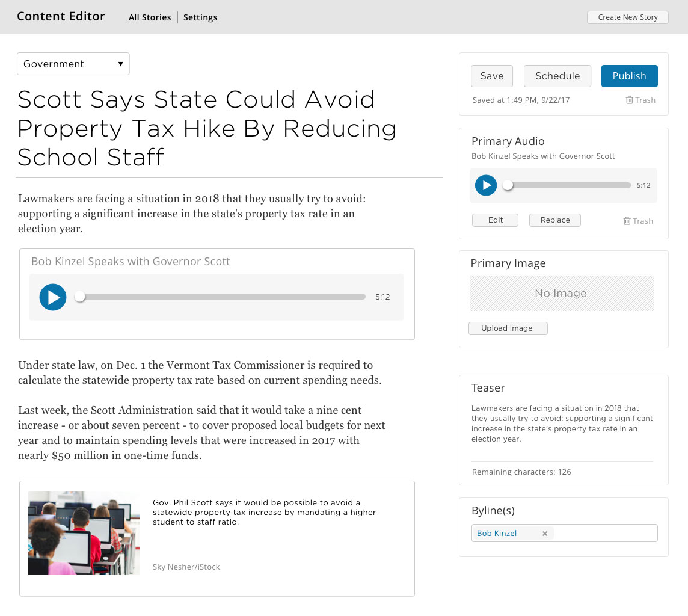Click the Primary Audio scrub handle

pyautogui.click(x=508, y=185)
